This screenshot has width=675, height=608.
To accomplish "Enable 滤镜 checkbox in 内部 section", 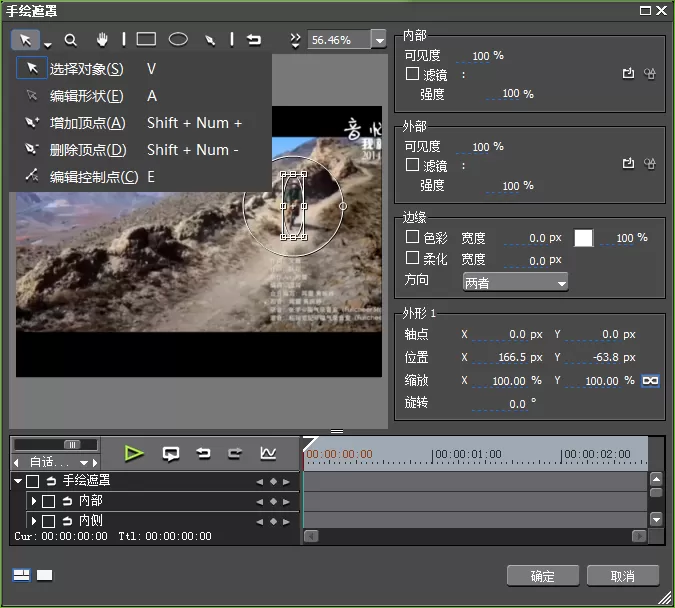I will pos(412,74).
